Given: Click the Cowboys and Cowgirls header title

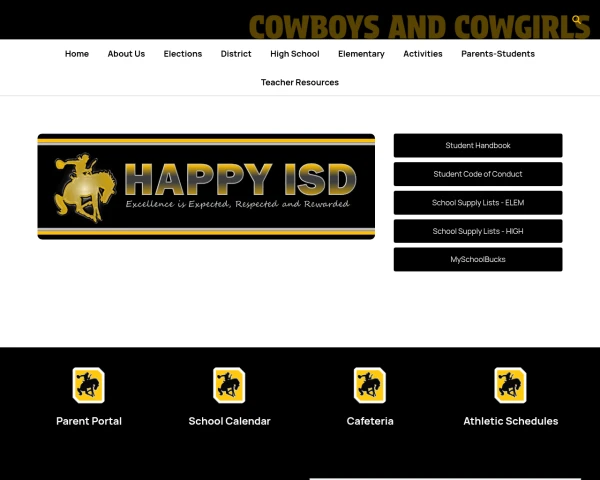Looking at the screenshot, I should point(419,27).
